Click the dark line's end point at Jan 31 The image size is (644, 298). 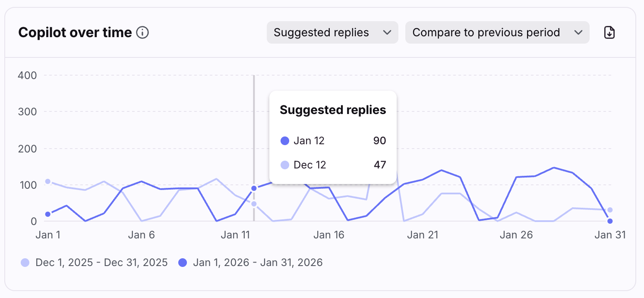(x=610, y=221)
